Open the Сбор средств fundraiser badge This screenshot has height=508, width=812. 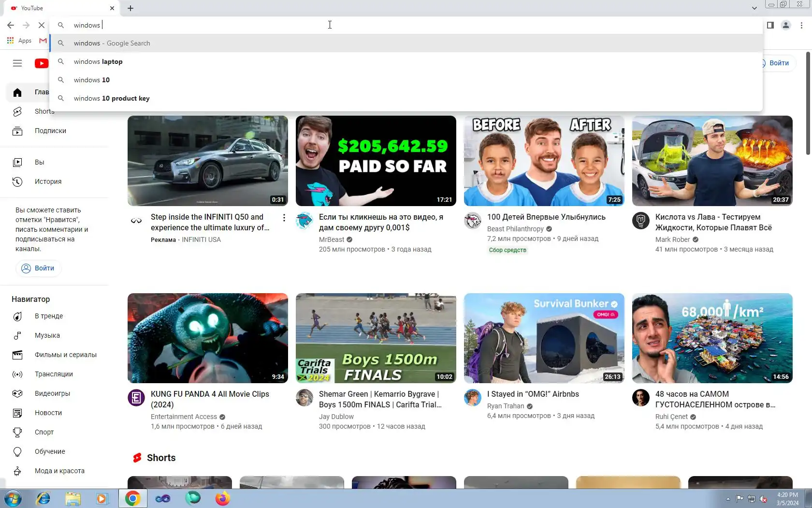tap(507, 250)
